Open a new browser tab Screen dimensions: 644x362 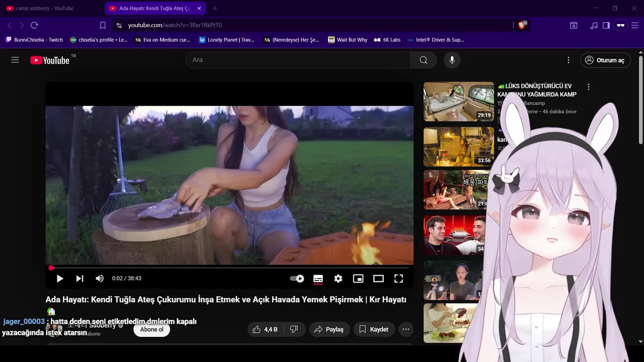tap(215, 9)
